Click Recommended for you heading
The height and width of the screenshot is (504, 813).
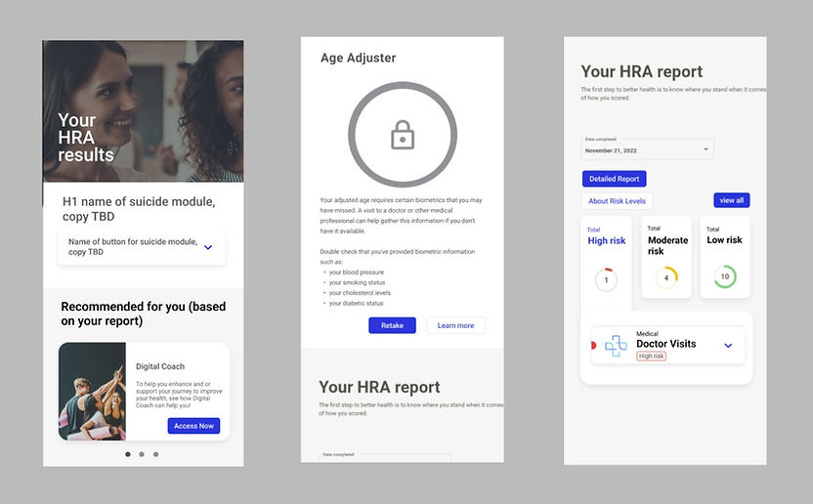click(x=143, y=314)
